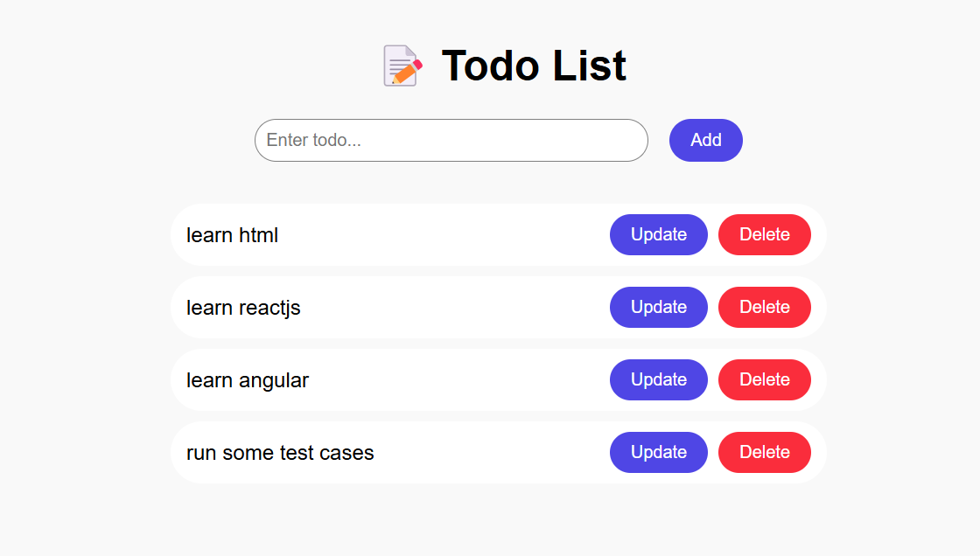Update the learn angular todo
Screen dimensions: 980x556
pos(658,379)
